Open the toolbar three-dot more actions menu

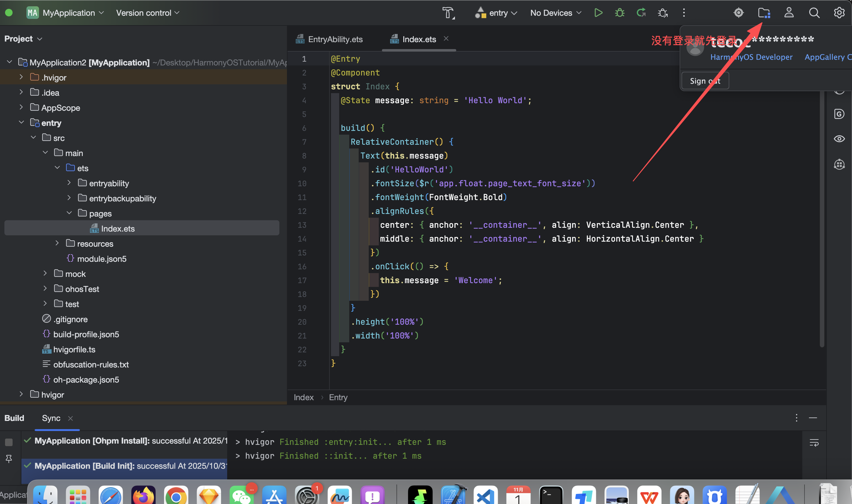coord(684,13)
